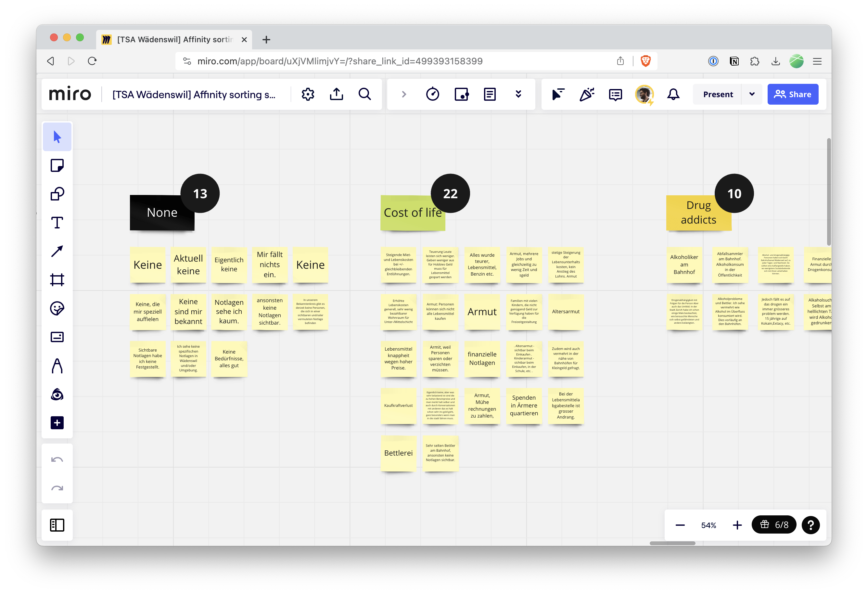Select the cursor Select tool

[x=57, y=137]
